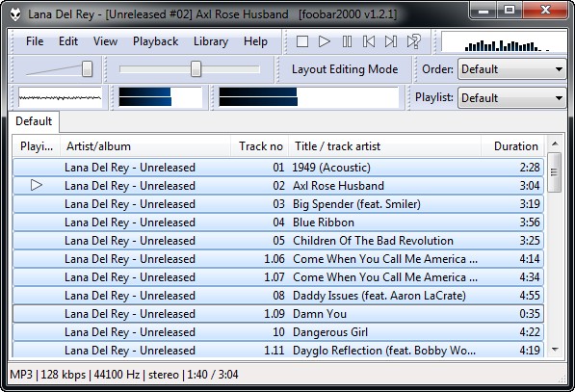The image size is (575, 392).
Task: Select Children Of The Bad Revolution
Action: [278, 241]
